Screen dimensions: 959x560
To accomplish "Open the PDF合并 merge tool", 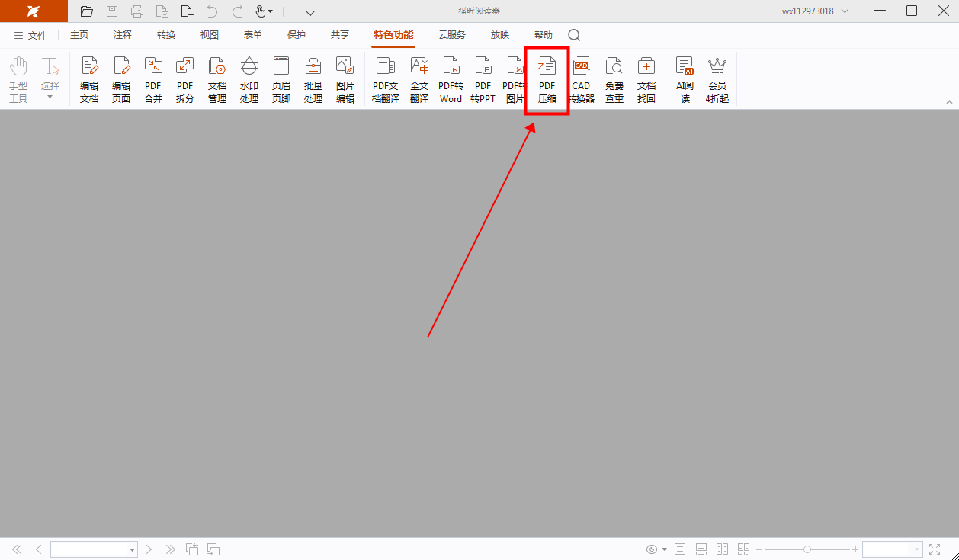I will point(153,79).
